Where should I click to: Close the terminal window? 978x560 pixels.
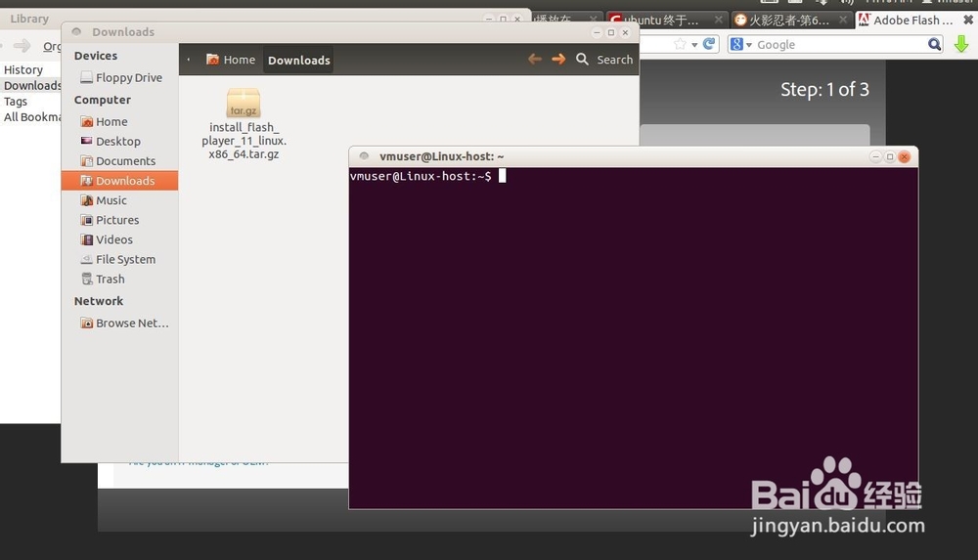[x=905, y=156]
